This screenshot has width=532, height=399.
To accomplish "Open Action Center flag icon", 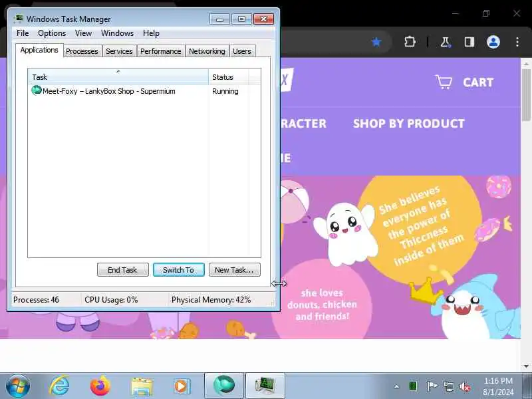I will pyautogui.click(x=432, y=386).
